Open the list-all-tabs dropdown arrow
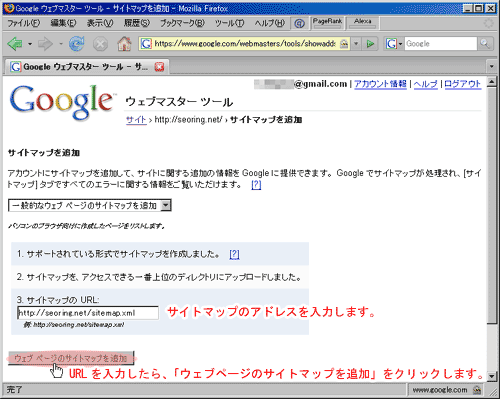The width and height of the screenshot is (500, 399). coord(491,67)
